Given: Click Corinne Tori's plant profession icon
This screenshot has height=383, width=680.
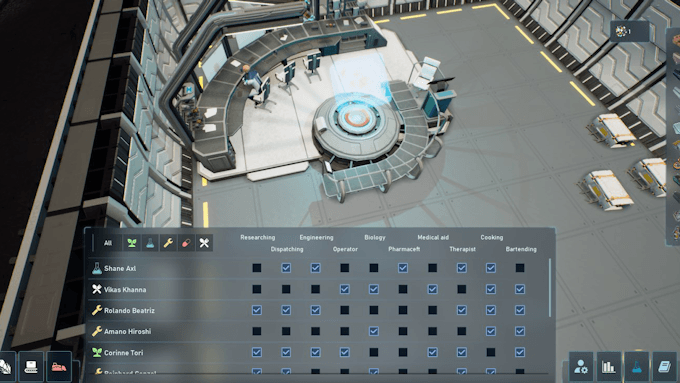Looking at the screenshot, I should 97,352.
